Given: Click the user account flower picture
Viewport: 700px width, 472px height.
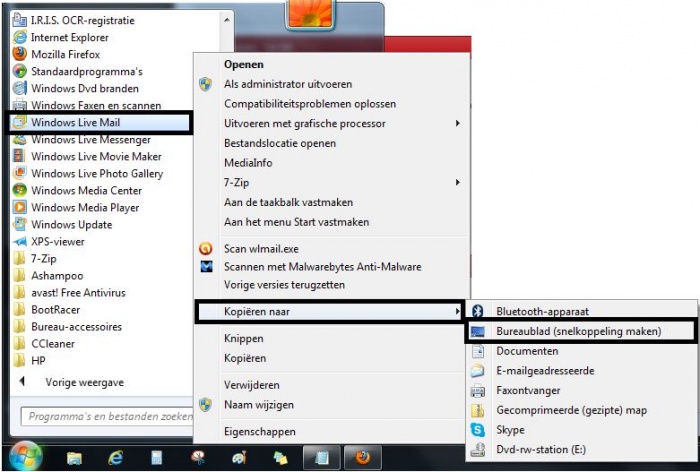Looking at the screenshot, I should (x=311, y=13).
